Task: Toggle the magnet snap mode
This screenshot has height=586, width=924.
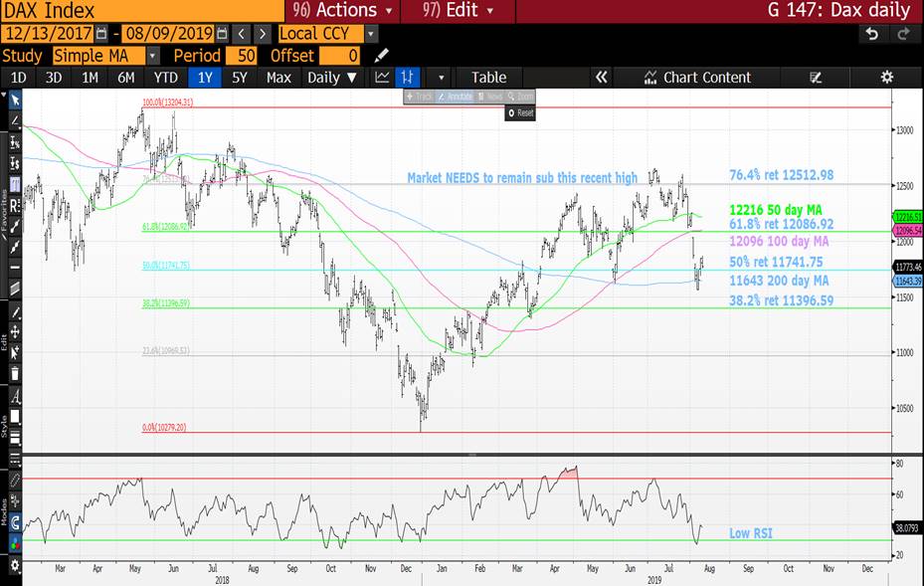Action: (15, 522)
